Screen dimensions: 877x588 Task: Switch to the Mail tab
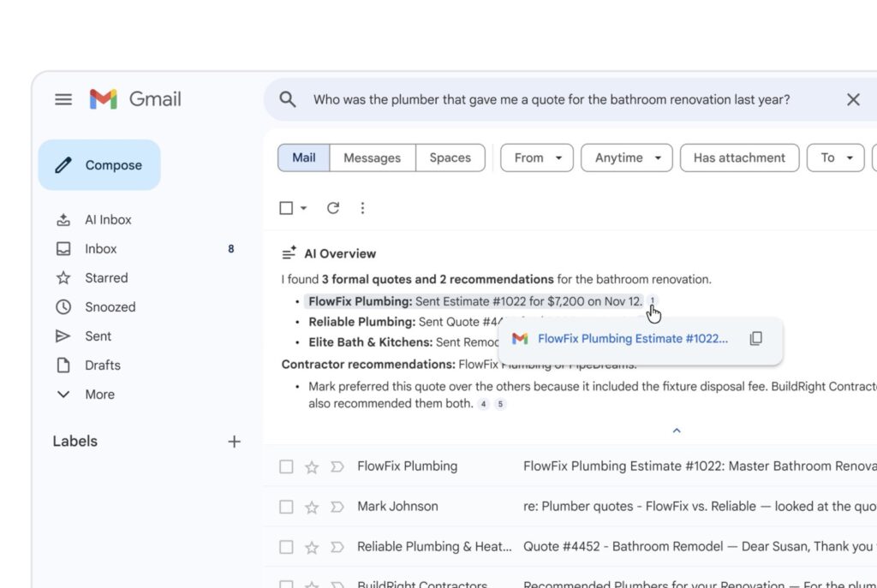tap(304, 157)
